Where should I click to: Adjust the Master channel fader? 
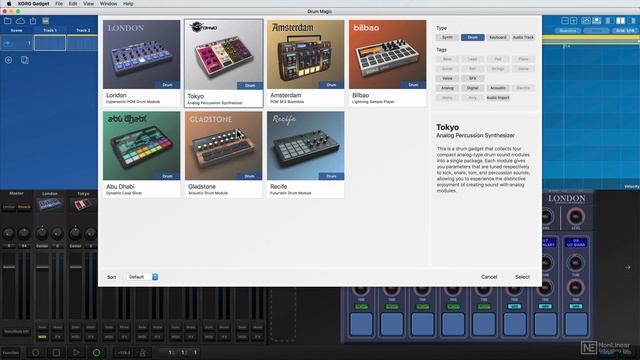point(9,267)
